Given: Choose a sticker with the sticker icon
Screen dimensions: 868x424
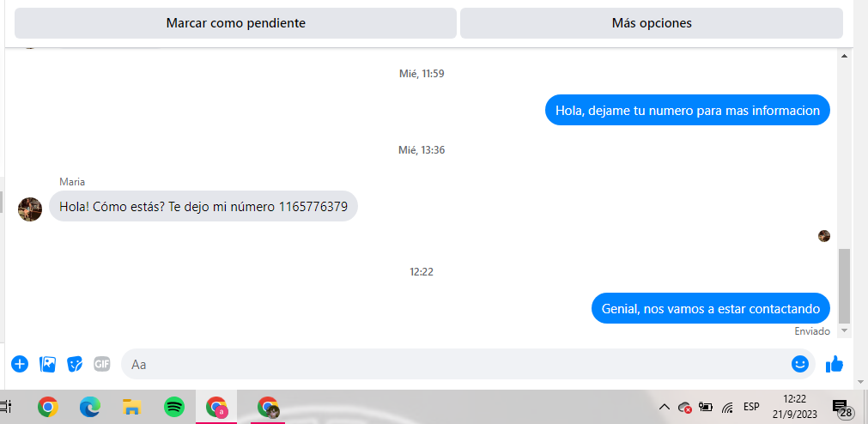Looking at the screenshot, I should 75,364.
